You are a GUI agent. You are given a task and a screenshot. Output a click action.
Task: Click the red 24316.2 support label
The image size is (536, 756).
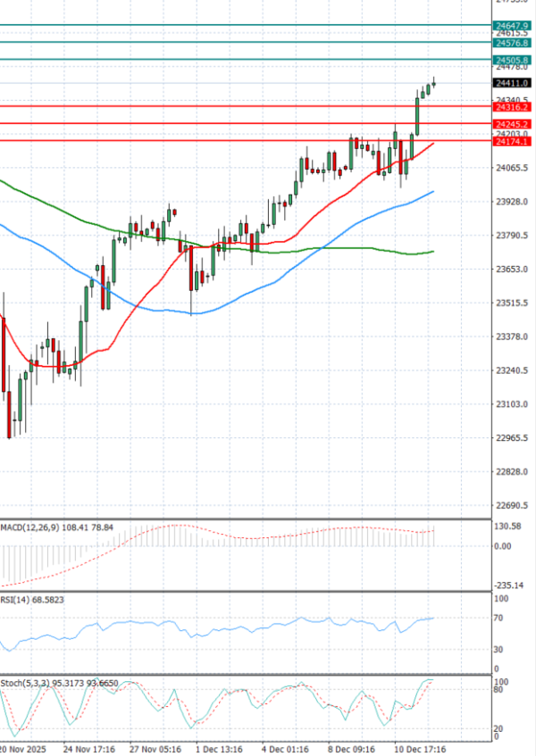tap(512, 107)
